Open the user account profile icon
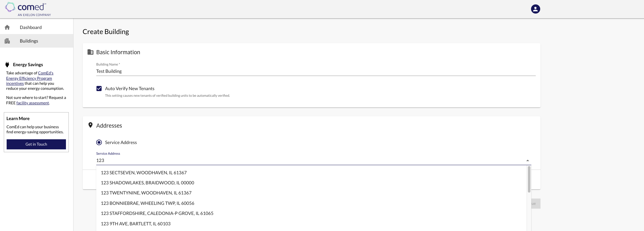 click(535, 9)
